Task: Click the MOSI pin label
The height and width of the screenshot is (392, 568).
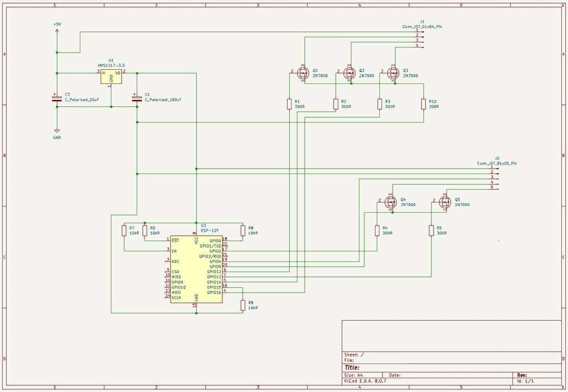Action: pos(176,292)
